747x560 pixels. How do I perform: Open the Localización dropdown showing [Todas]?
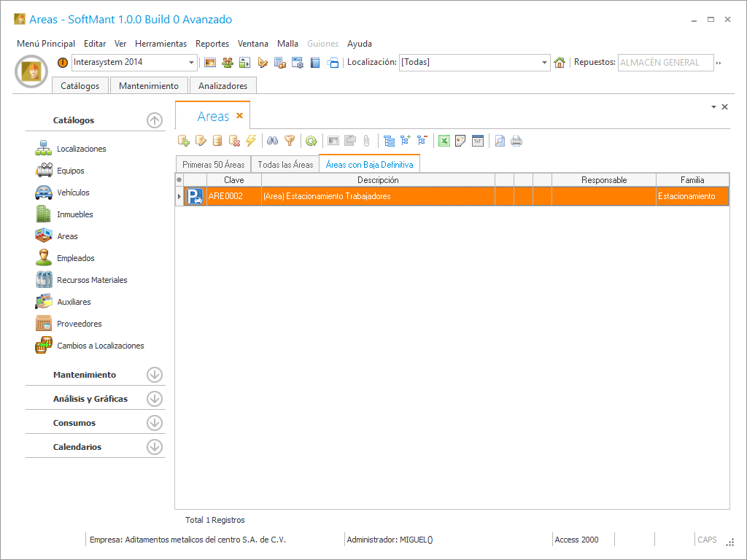point(545,63)
